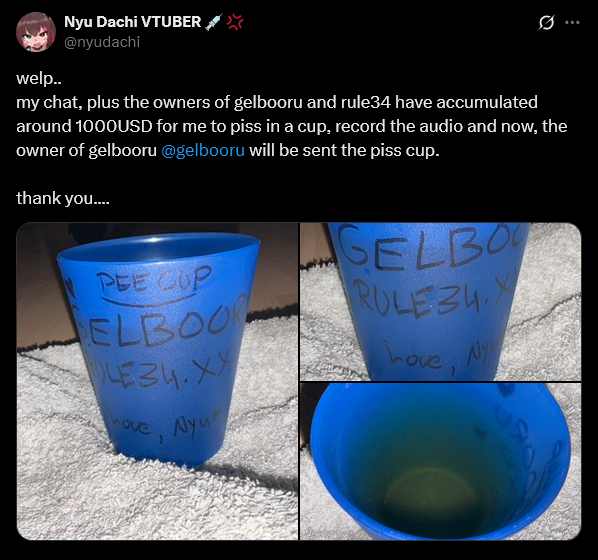
Task: Open the large left photo of the blue cup
Action: [x=157, y=381]
